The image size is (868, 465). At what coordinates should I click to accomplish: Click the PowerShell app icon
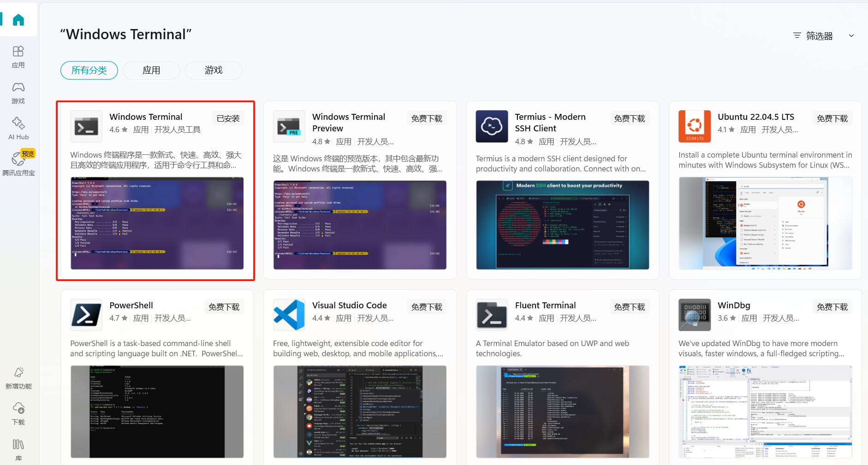coord(86,315)
